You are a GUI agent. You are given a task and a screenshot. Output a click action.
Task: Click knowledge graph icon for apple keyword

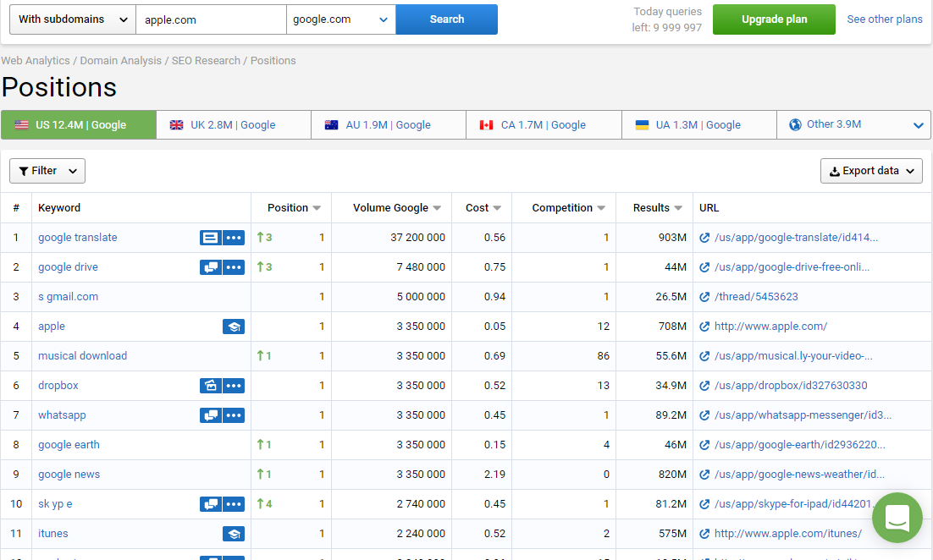coord(234,327)
